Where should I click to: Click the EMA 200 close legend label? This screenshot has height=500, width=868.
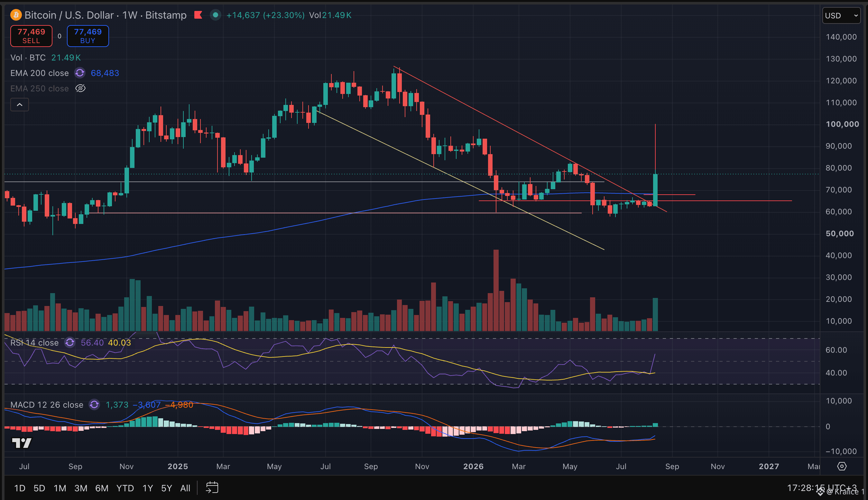40,73
